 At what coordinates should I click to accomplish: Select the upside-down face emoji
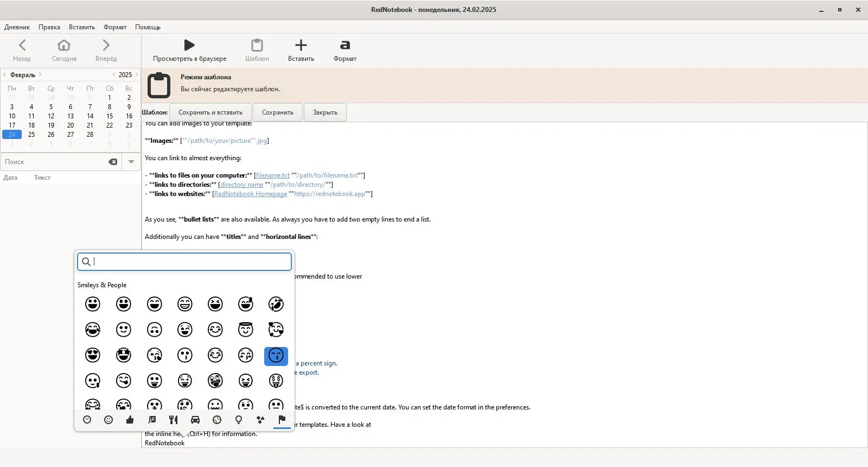(155, 330)
